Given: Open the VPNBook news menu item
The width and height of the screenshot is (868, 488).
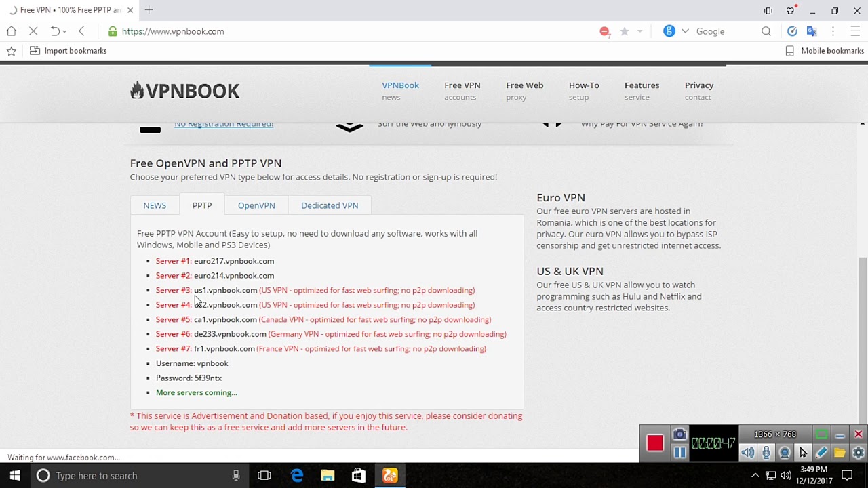Looking at the screenshot, I should [x=400, y=91].
